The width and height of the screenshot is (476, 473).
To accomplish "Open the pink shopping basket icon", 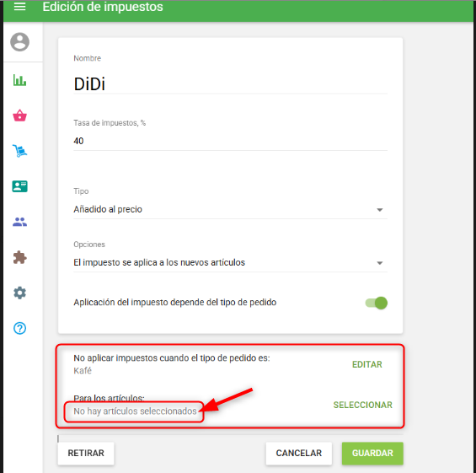I will click(x=19, y=116).
